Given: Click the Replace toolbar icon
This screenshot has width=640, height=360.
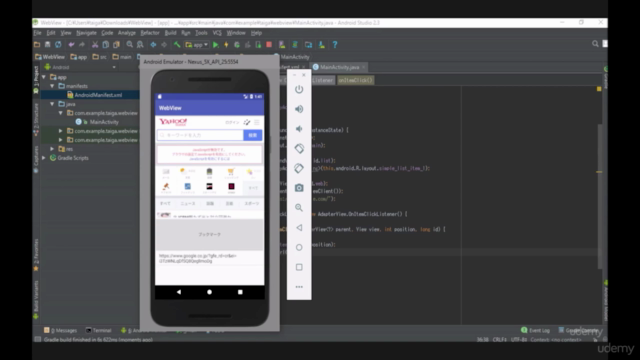Looking at the screenshot, I should pos(140,44).
